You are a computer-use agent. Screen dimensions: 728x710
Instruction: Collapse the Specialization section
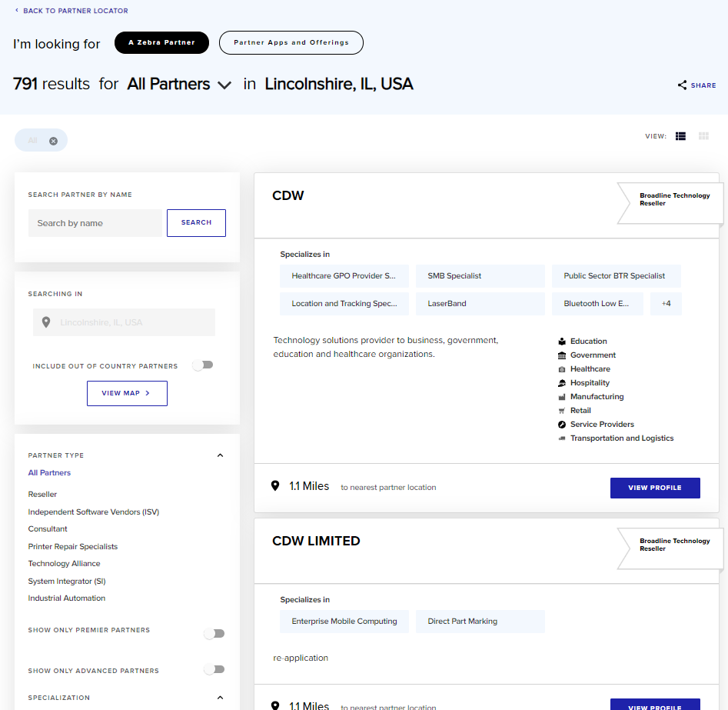pos(220,698)
